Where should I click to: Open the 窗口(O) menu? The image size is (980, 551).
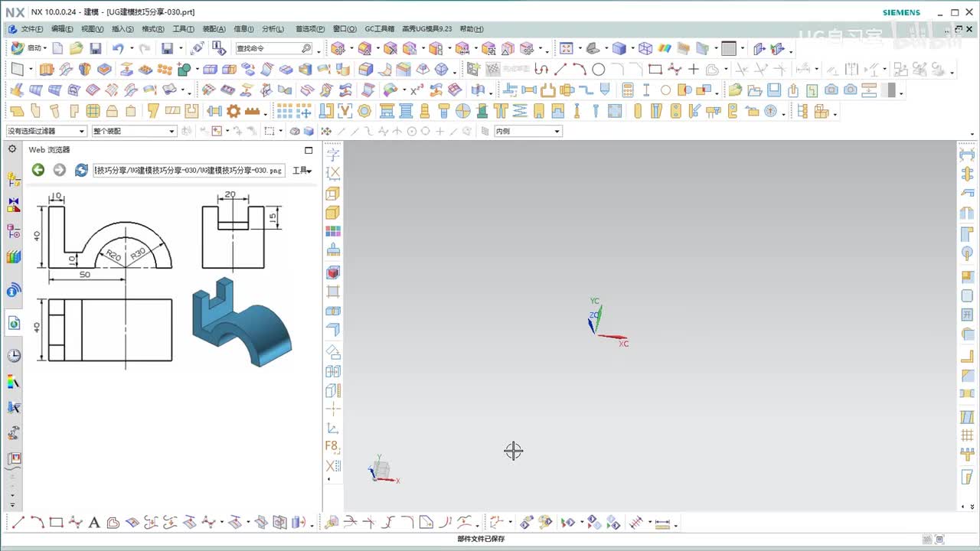click(345, 29)
